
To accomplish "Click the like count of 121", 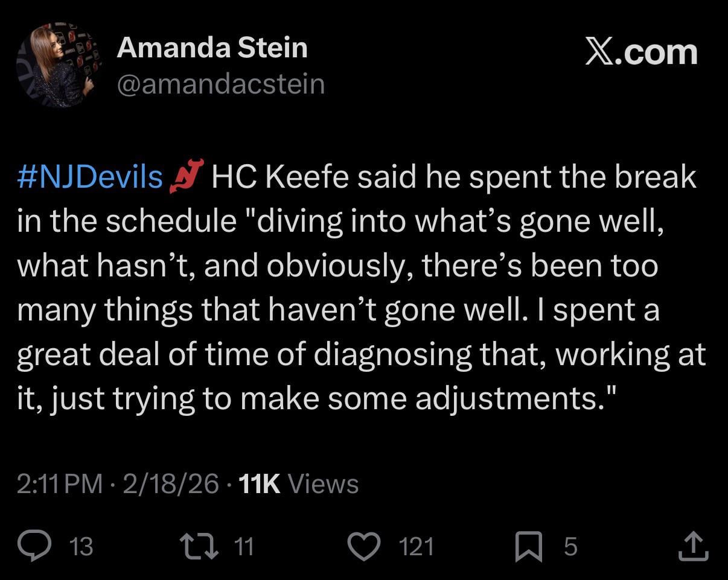I will click(x=417, y=547).
